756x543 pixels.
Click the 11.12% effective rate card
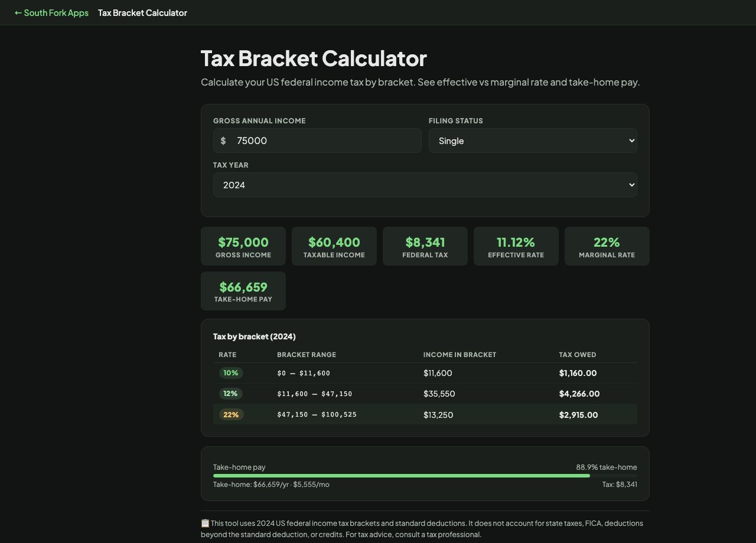516,246
